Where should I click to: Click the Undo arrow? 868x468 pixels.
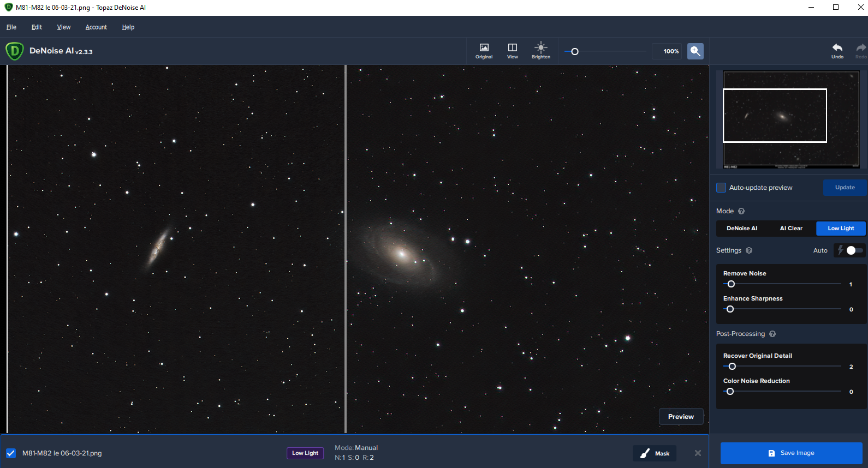point(837,51)
